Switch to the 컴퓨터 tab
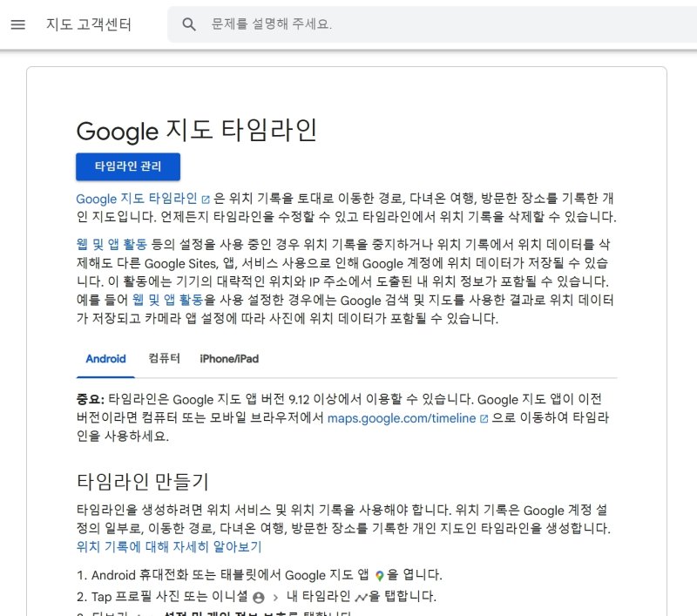Viewport: 697px width, 616px height. click(x=165, y=359)
